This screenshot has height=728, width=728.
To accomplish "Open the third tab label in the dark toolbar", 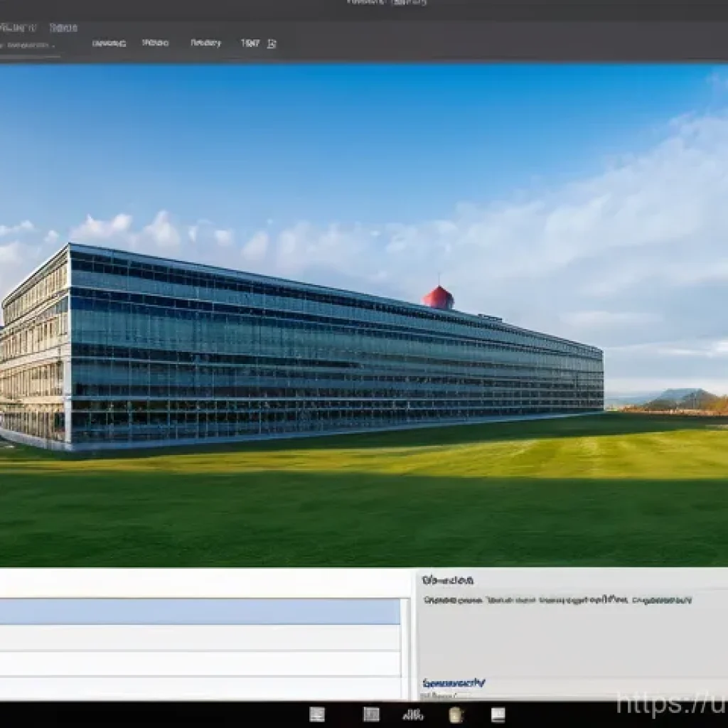I will point(205,43).
